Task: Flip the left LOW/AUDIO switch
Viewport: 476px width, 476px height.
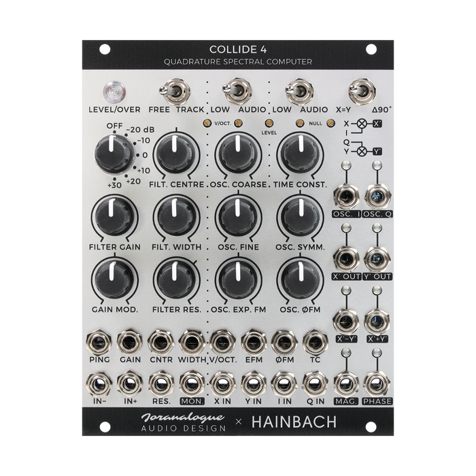Action: click(238, 90)
